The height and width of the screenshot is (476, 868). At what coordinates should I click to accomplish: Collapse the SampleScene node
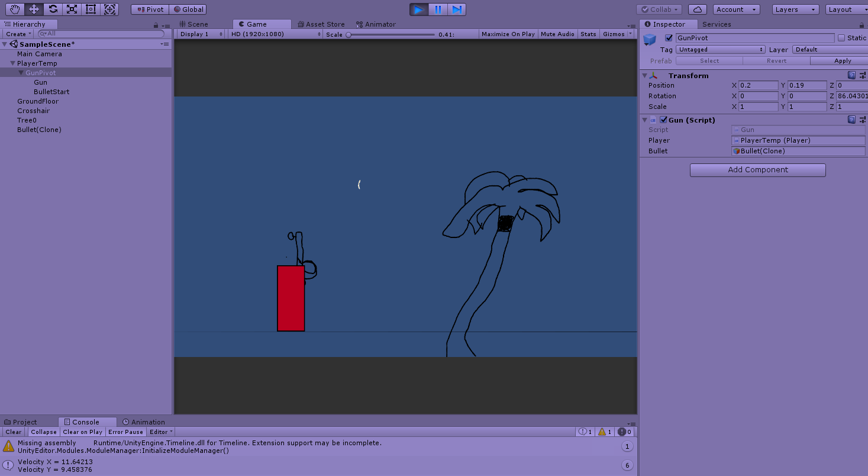5,44
